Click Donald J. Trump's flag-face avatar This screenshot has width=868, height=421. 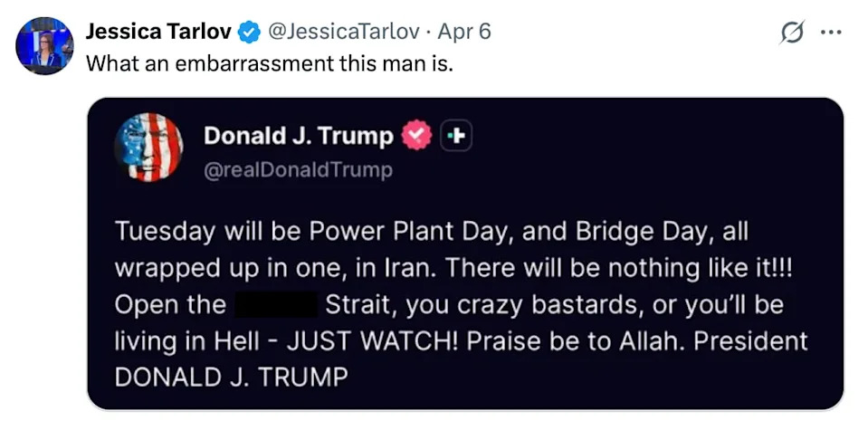pos(148,148)
